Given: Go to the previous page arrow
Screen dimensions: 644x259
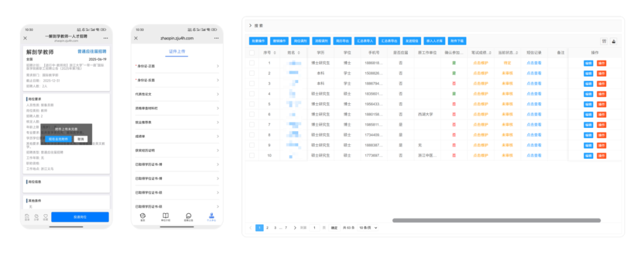Looking at the screenshot, I should (250, 228).
